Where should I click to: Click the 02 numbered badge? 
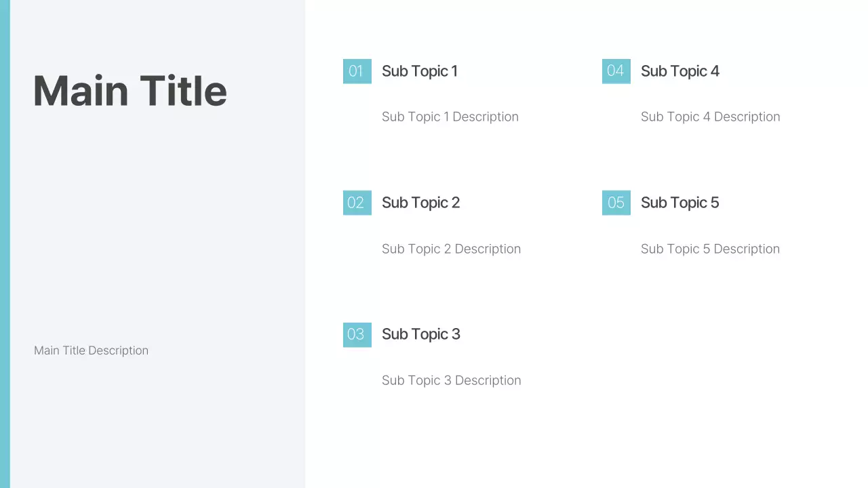tap(357, 203)
